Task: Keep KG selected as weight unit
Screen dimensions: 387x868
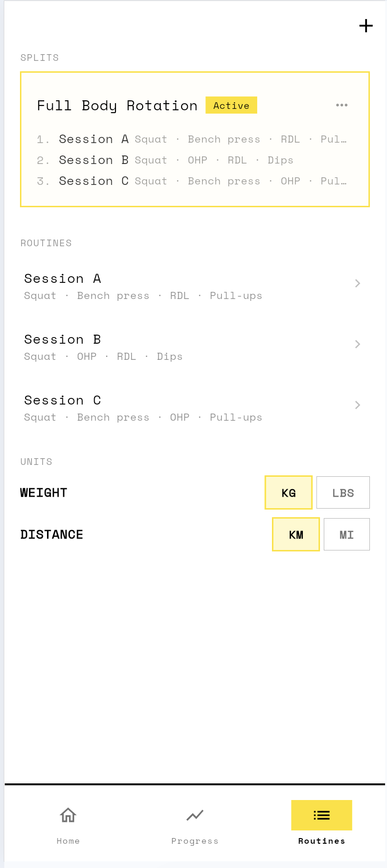Action: pyautogui.click(x=288, y=492)
